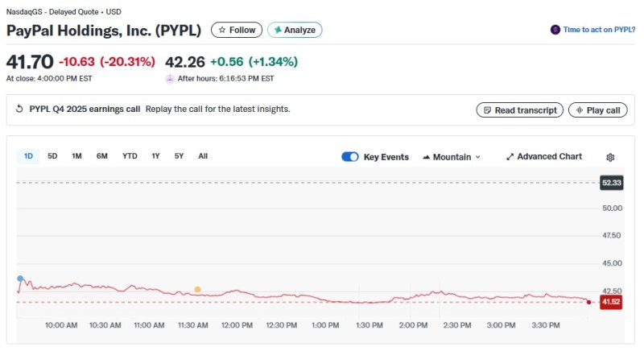
Task: Switch to the YTD range tab
Action: (x=129, y=156)
